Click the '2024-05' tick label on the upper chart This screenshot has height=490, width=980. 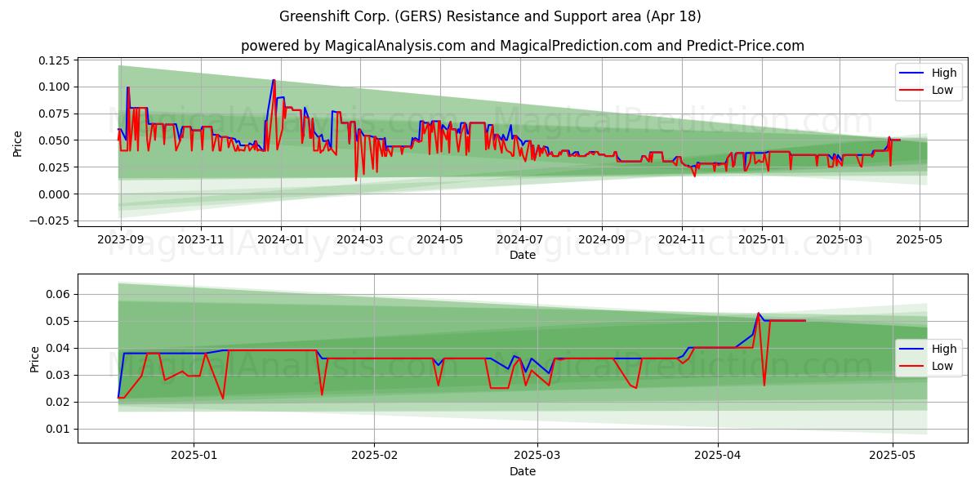pos(440,240)
